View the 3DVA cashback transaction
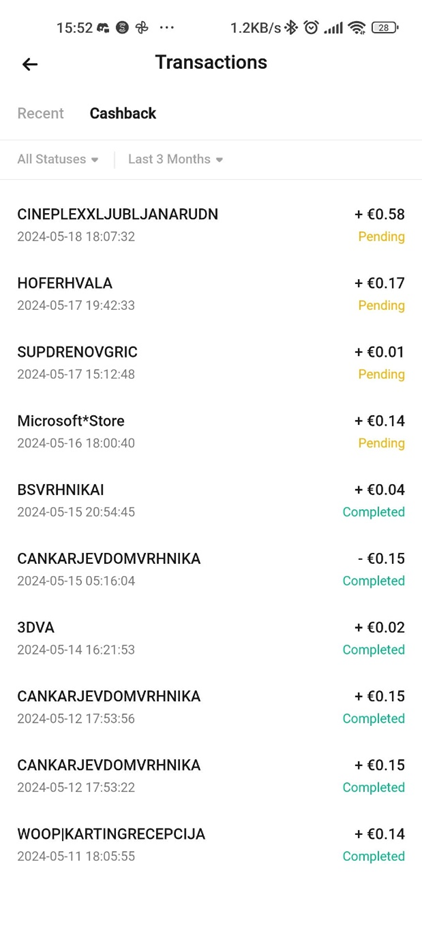This screenshot has width=422, height=939. [x=211, y=638]
